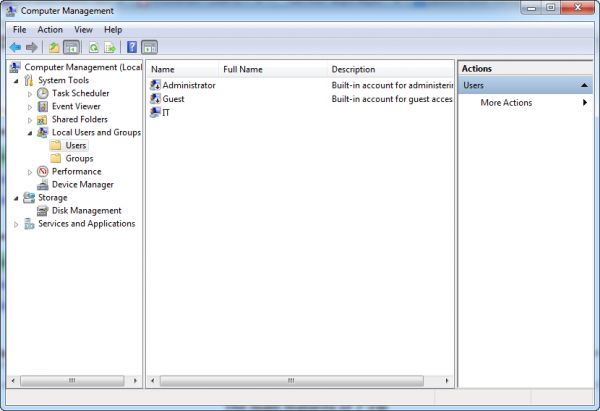Select Device Manager label in tree
The width and height of the screenshot is (600, 411).
[x=83, y=185]
